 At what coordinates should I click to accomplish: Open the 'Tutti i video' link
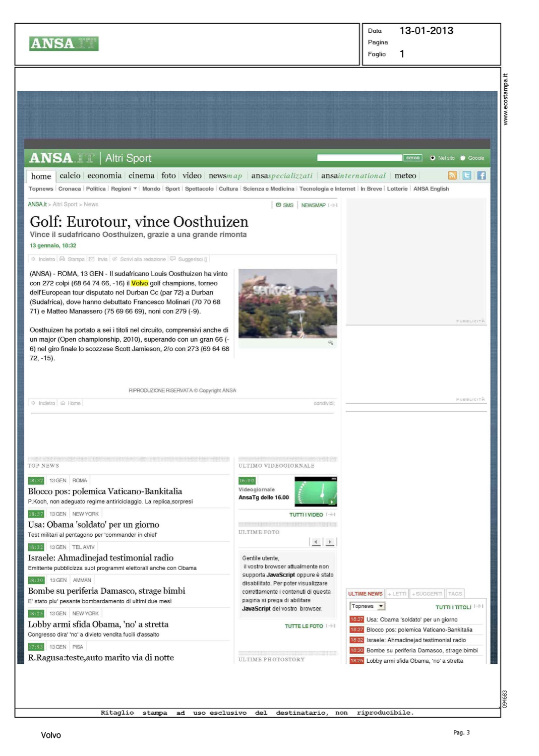click(x=306, y=515)
